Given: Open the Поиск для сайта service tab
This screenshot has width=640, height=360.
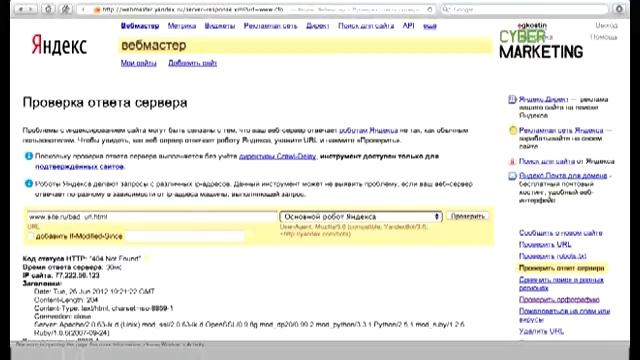Looking at the screenshot, I should click(x=366, y=26).
